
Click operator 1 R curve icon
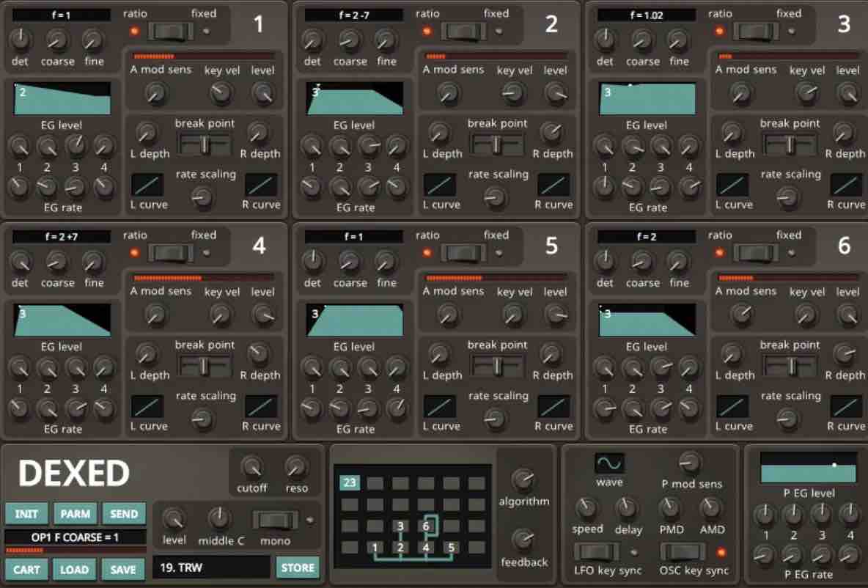pos(261,185)
